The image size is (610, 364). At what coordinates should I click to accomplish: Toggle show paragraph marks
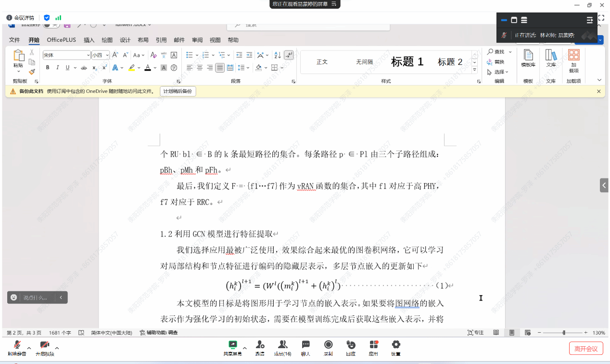click(289, 55)
